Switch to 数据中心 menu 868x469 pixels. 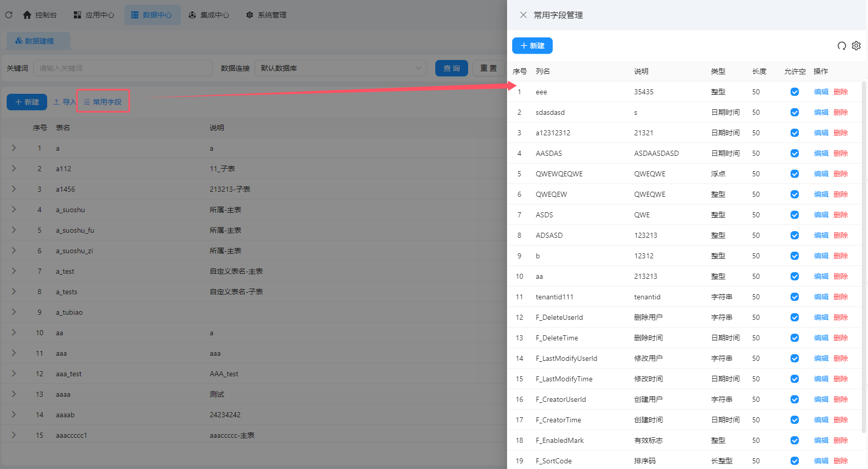tap(152, 15)
